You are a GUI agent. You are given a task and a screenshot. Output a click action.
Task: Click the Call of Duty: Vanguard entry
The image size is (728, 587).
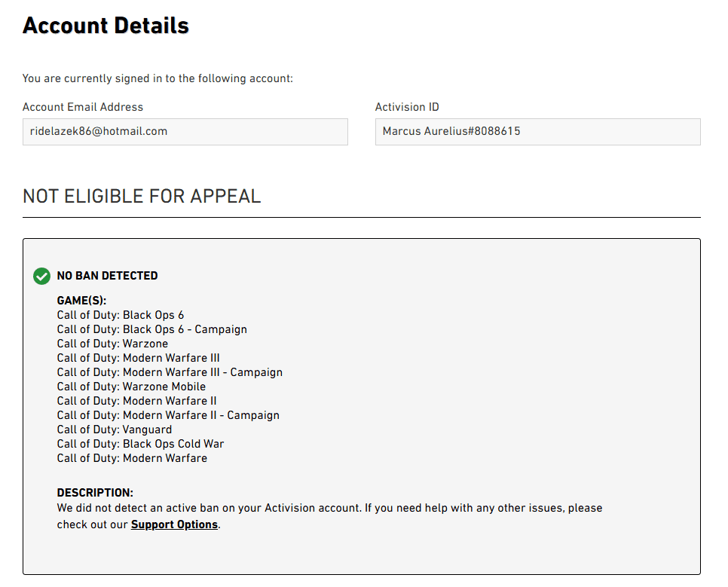(x=115, y=430)
